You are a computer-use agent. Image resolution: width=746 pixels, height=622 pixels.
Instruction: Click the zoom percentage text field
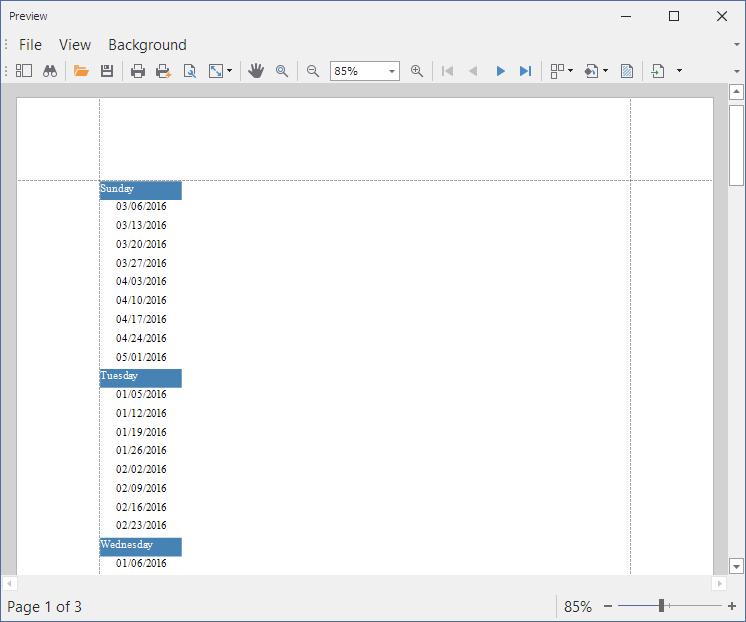(x=359, y=71)
